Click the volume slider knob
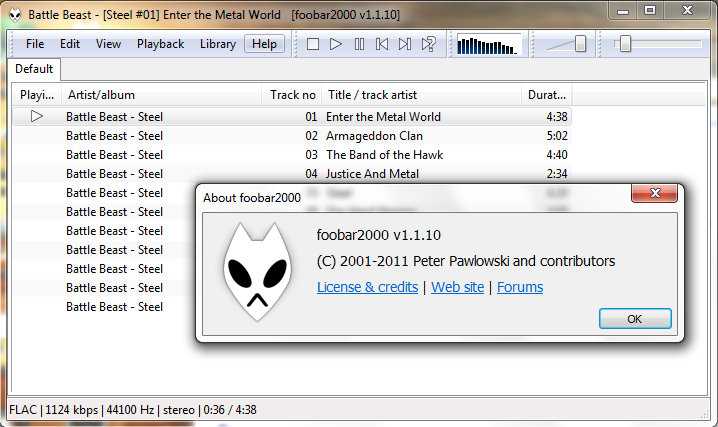Screen dimensions: 718x427 [x=580, y=44]
